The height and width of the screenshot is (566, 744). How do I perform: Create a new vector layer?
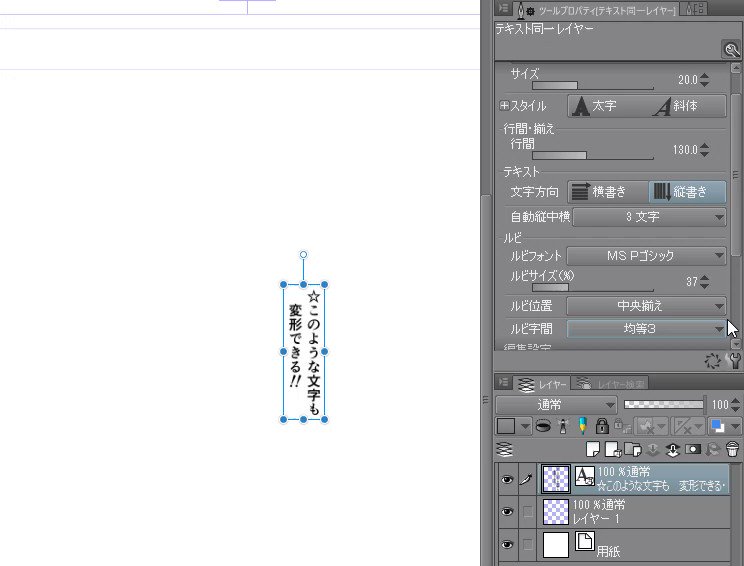[613, 449]
